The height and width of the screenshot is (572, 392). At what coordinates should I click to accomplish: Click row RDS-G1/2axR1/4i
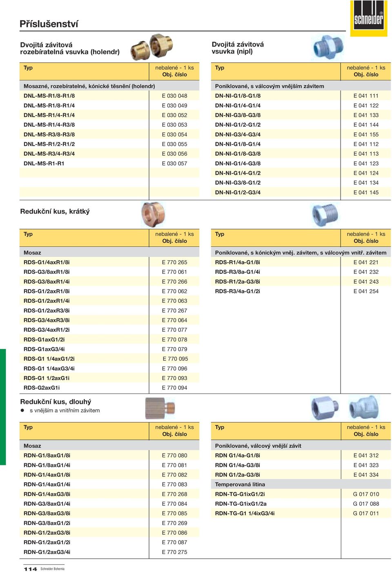(109, 301)
